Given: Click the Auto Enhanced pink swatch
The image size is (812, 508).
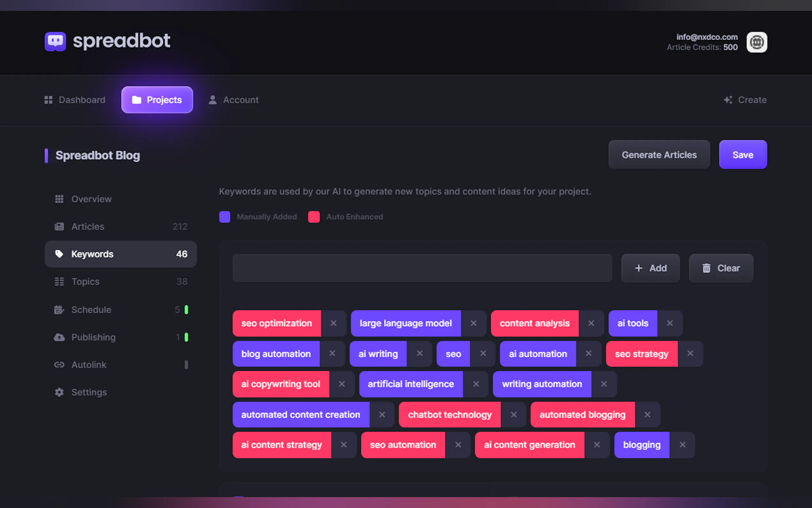Looking at the screenshot, I should 314,217.
